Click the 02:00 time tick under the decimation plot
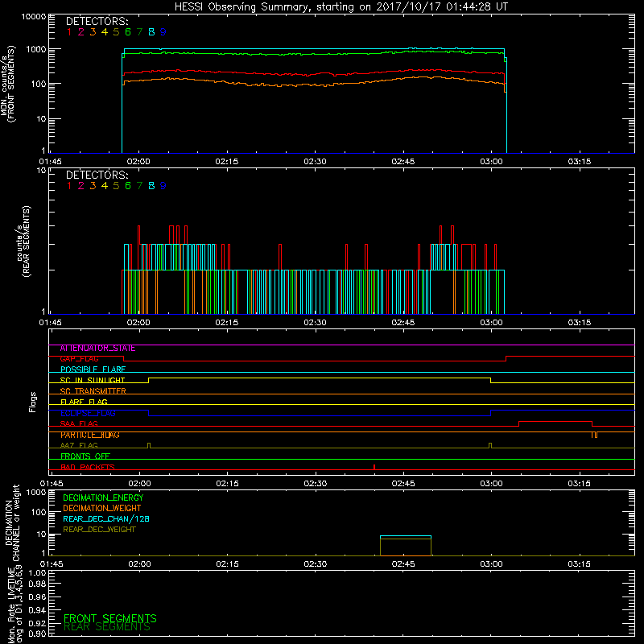The height and width of the screenshot is (644, 644). tap(139, 564)
